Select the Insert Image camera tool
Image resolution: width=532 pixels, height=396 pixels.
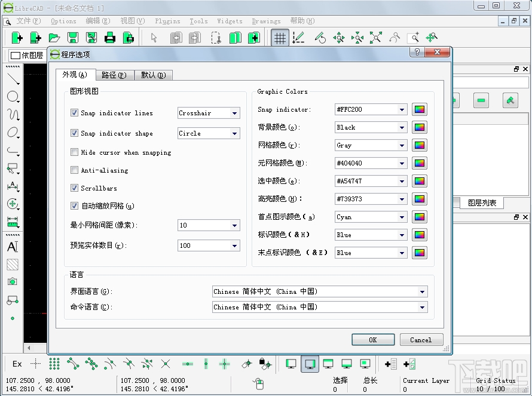tap(13, 282)
